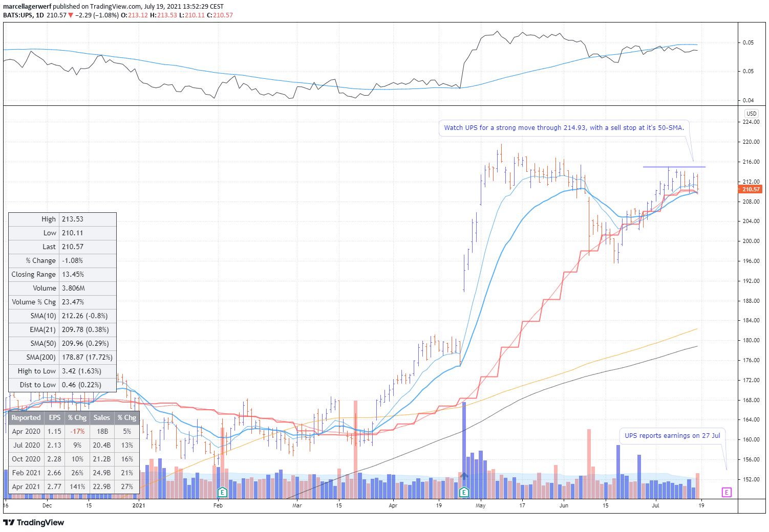Click the Jul label on time axis
This screenshot has width=769, height=532.
pos(655,505)
